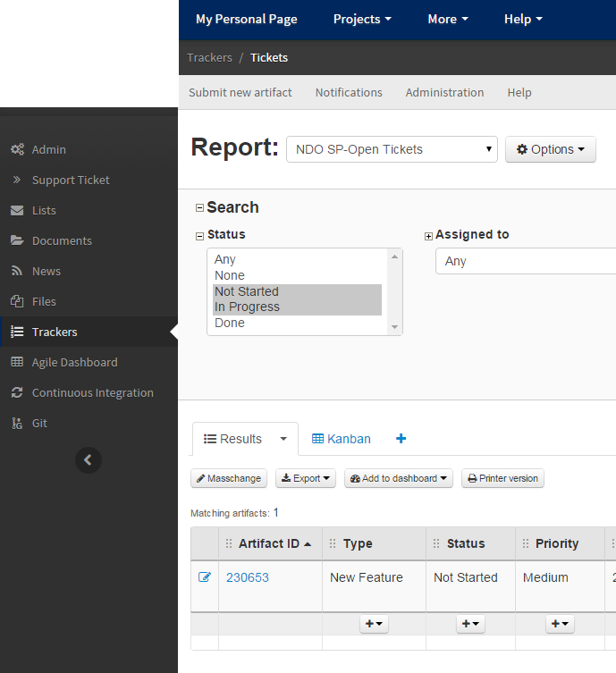Click the Support Ticket double-chevron icon

(17, 180)
